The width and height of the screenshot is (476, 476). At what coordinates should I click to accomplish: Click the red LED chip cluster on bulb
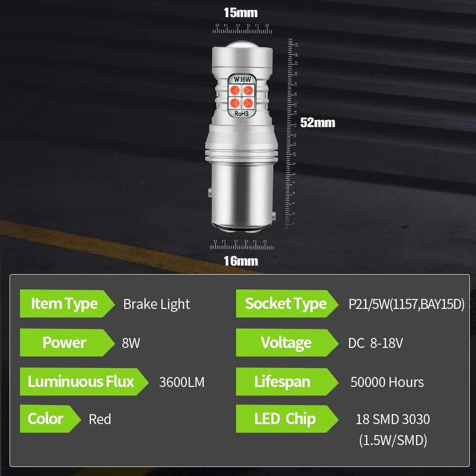tap(242, 97)
